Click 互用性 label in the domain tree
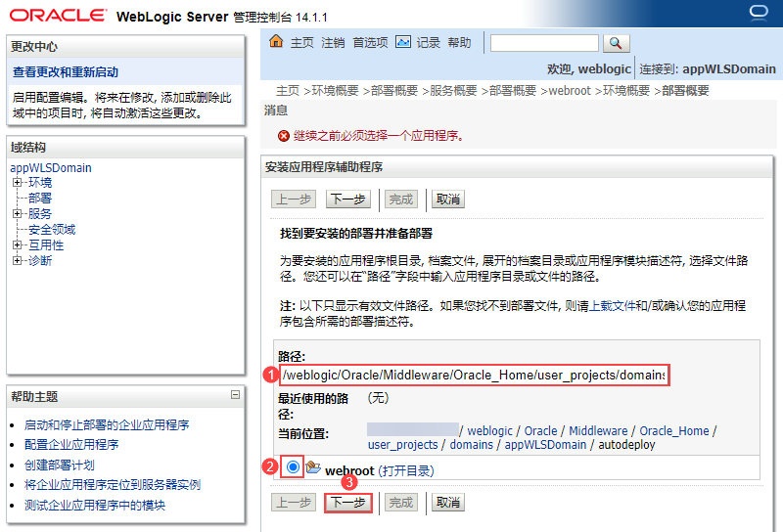 46,245
